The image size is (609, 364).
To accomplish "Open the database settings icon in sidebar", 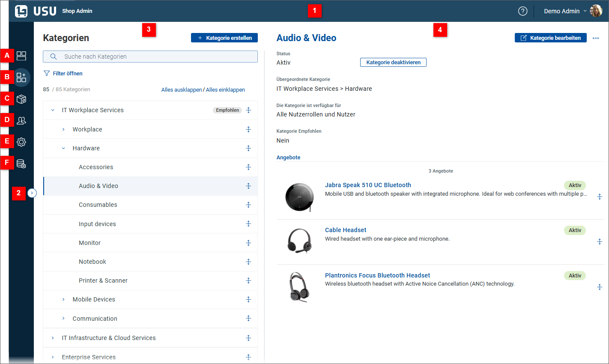I will click(x=21, y=164).
